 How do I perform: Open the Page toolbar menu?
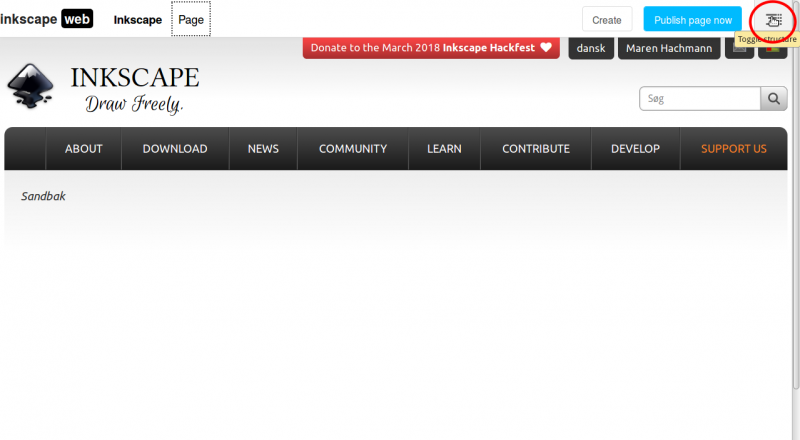point(191,19)
